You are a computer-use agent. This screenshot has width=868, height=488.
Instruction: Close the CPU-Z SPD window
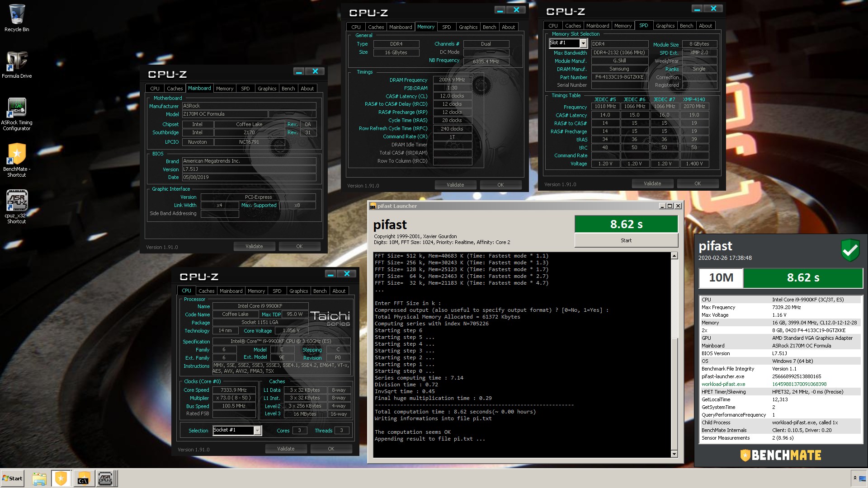tap(713, 9)
